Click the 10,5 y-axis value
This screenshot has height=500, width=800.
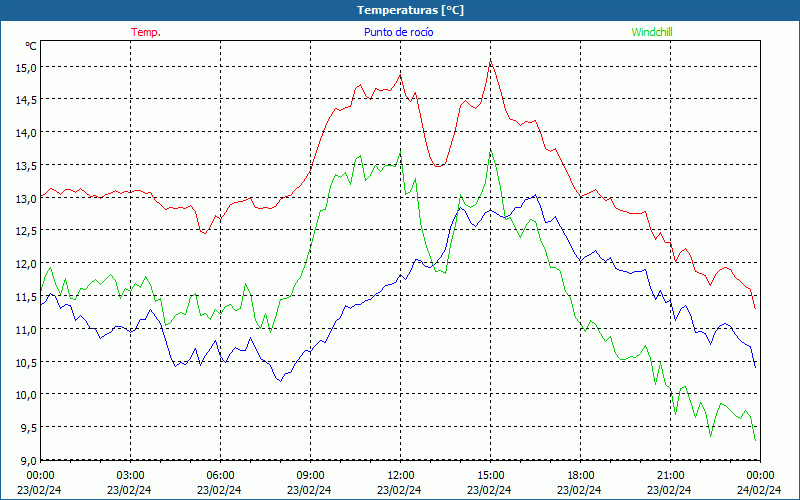26,362
